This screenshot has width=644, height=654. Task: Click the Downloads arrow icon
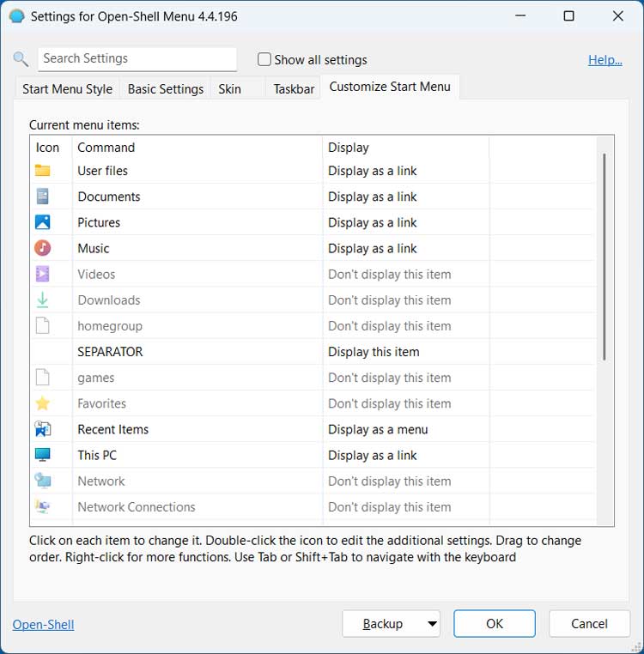click(x=43, y=300)
